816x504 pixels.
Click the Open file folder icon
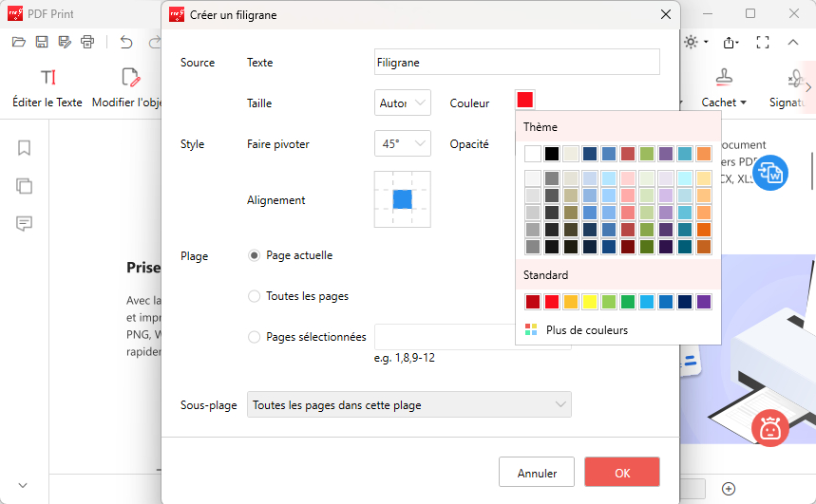coord(18,42)
